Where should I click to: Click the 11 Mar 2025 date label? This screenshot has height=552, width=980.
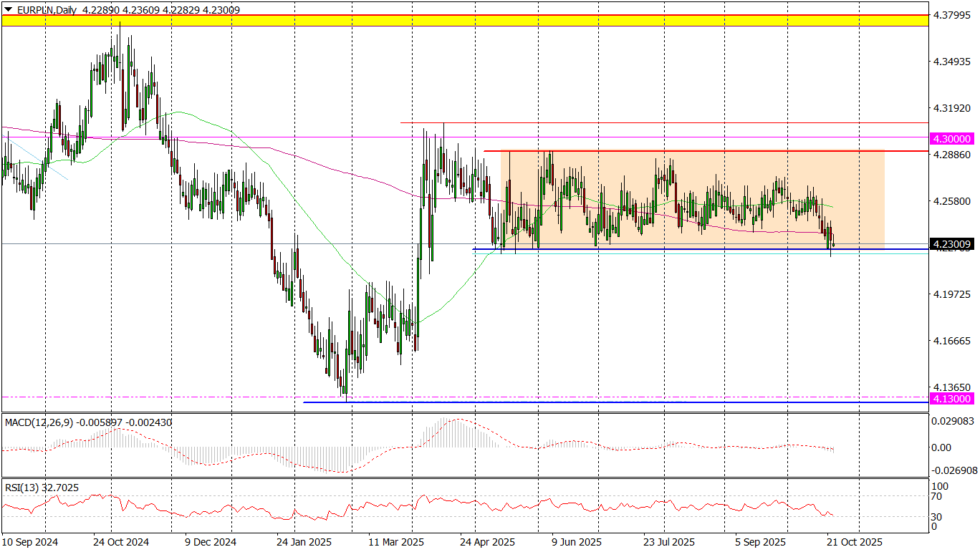click(395, 542)
